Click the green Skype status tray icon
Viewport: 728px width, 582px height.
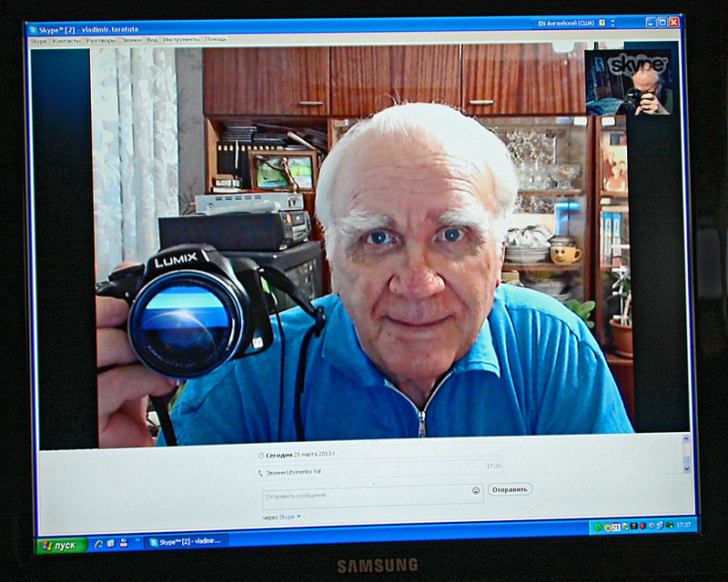599,527
